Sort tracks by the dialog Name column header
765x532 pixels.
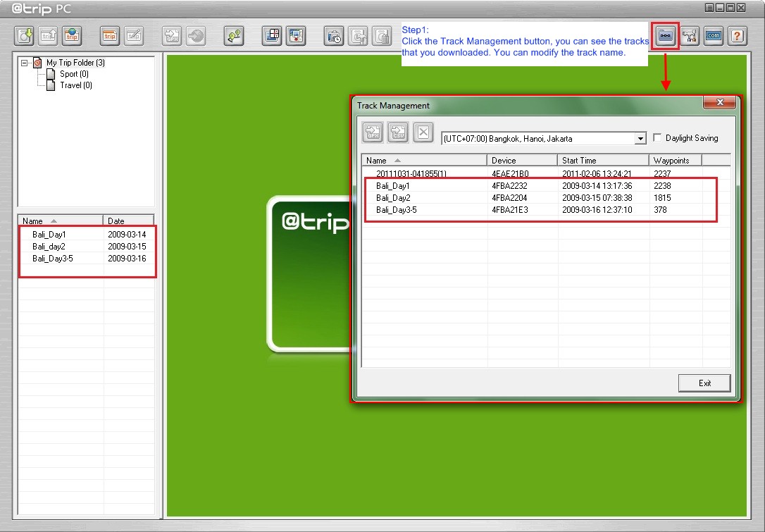point(425,161)
